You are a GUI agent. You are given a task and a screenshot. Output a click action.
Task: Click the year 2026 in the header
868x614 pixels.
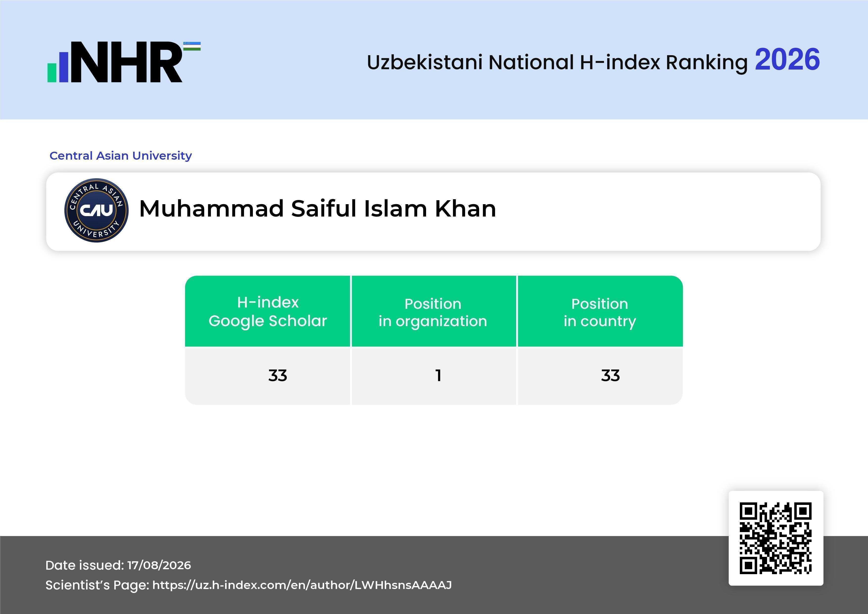coord(788,60)
